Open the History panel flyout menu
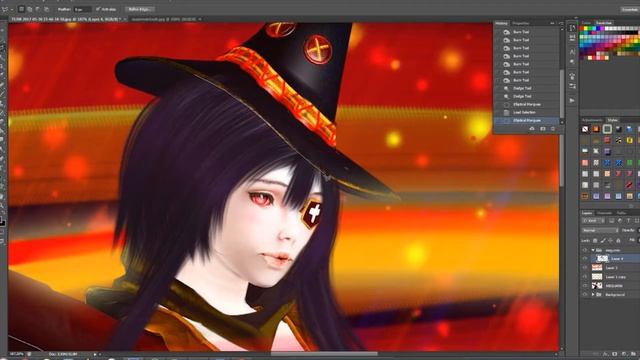This screenshot has height=360, width=640. (560, 23)
